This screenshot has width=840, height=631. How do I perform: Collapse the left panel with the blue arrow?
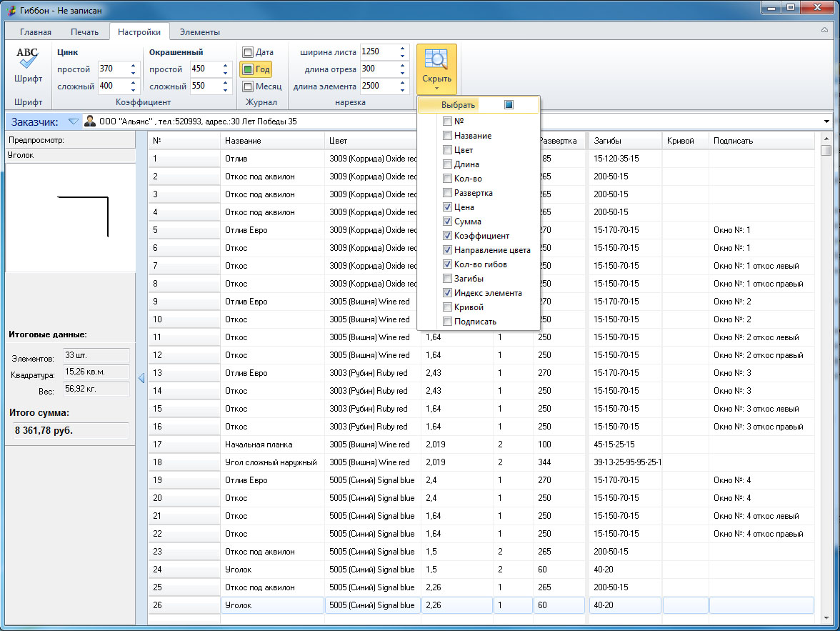coord(141,378)
